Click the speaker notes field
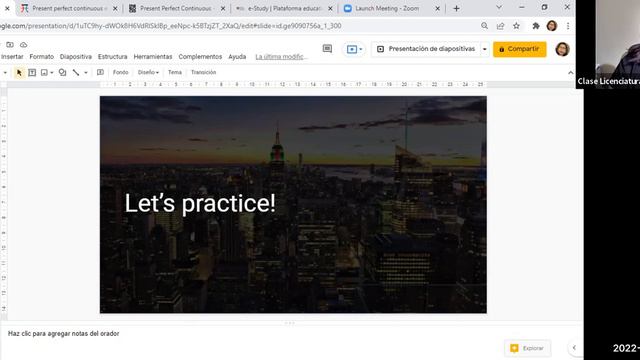Viewport: 640px width, 360px height. (64, 333)
